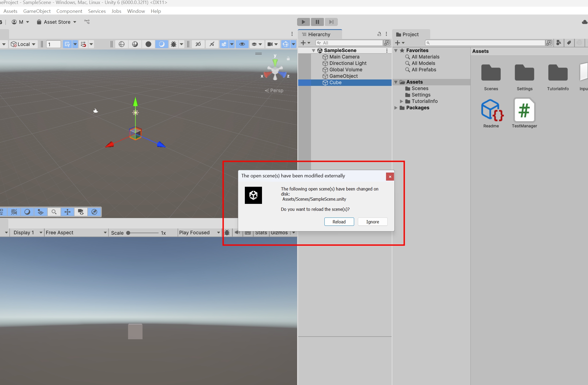
Task: Select Main Camera in Hierarchy
Action: [344, 57]
